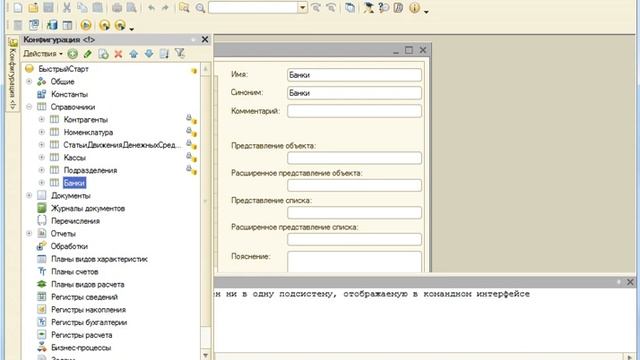
Task: Click the red Delete object icon
Action: pos(118,53)
